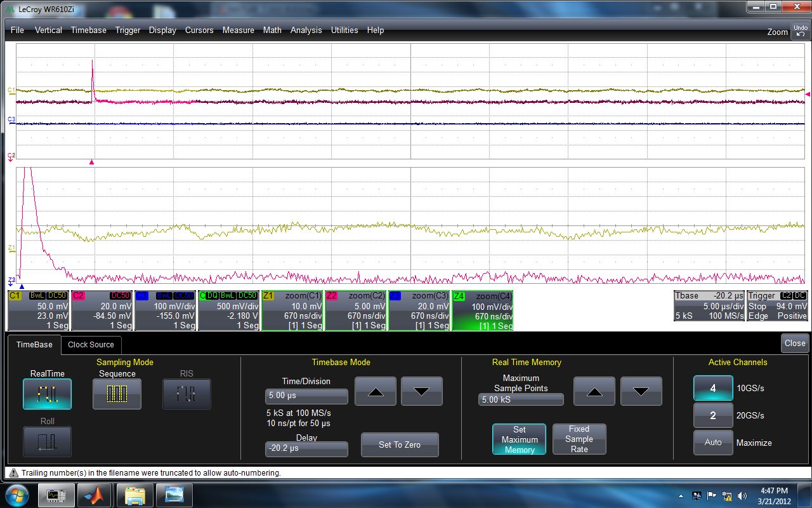Open the Analysis menu
This screenshot has height=508, width=812.
point(306,30)
